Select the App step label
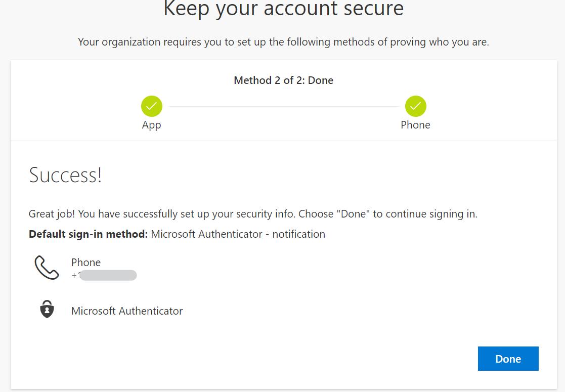Viewport: 565px width, 392px height. point(151,125)
